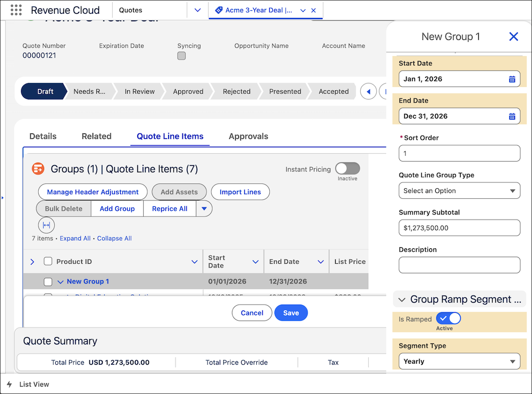Check the select-all Product ID header checkbox
The width and height of the screenshot is (532, 394).
coord(48,261)
